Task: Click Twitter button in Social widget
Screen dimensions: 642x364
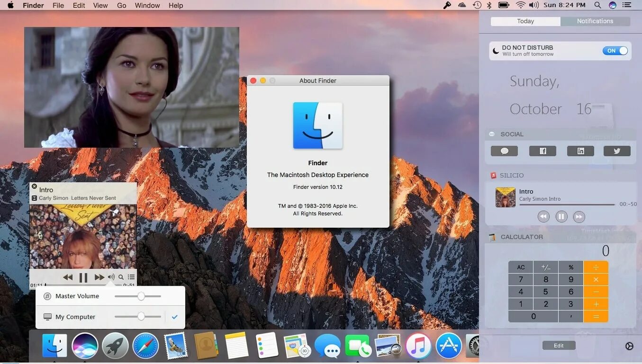Action: pyautogui.click(x=617, y=151)
